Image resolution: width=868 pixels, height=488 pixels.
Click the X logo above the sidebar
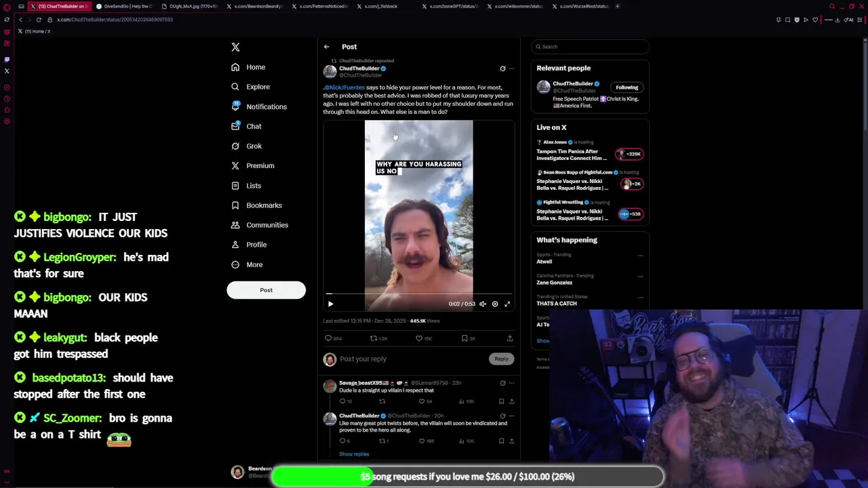pyautogui.click(x=235, y=47)
